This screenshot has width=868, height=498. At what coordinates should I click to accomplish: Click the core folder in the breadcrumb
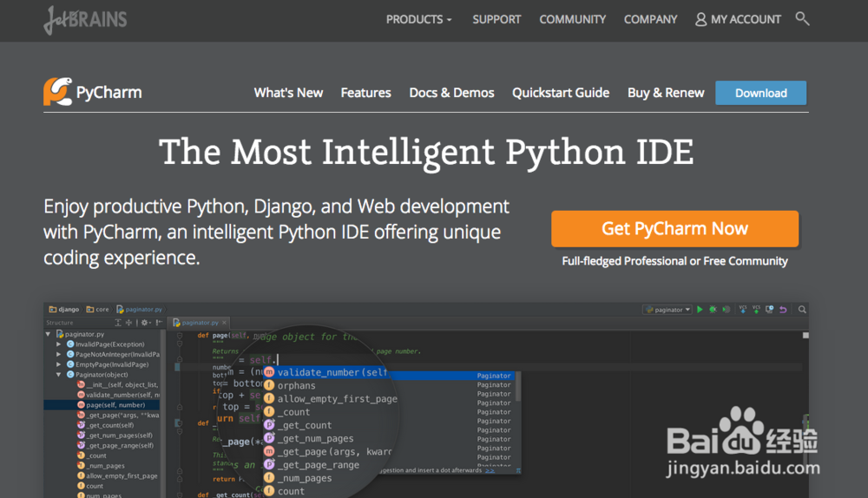[x=98, y=310]
